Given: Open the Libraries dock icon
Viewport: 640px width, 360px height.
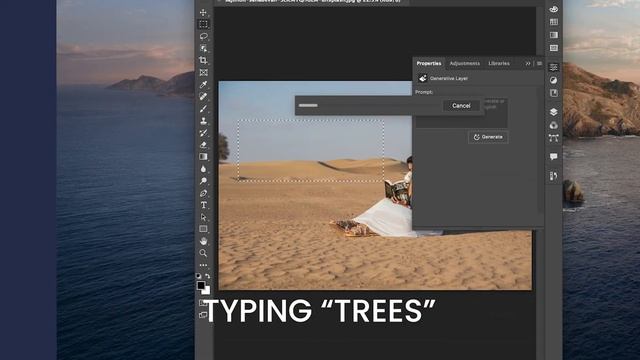Looking at the screenshot, I should pyautogui.click(x=553, y=93).
